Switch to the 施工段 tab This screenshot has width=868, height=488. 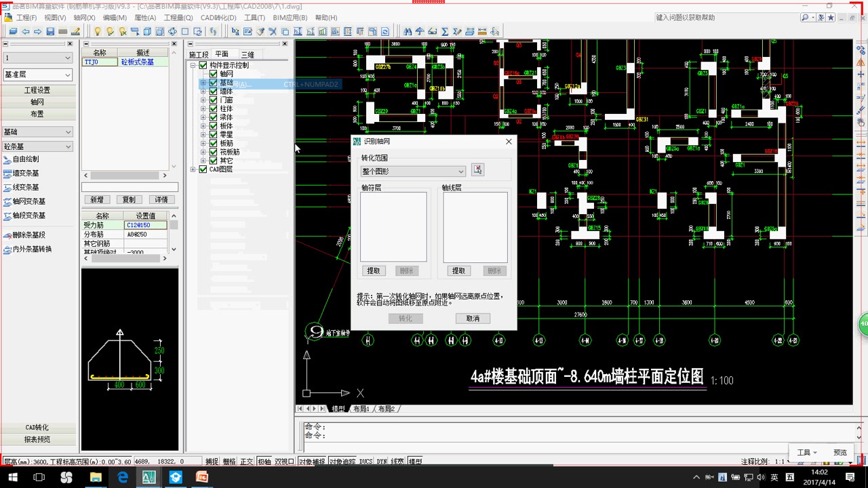pos(199,55)
